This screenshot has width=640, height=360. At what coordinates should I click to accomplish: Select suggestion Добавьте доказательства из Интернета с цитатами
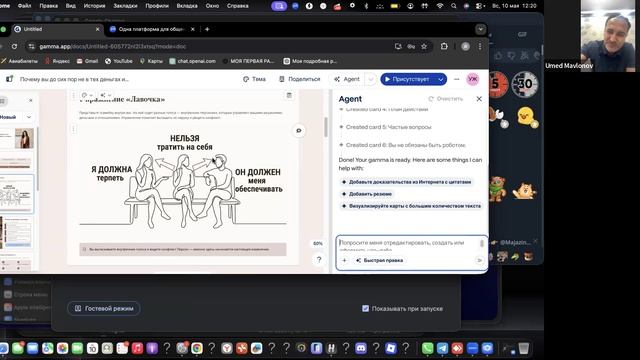pos(407,182)
